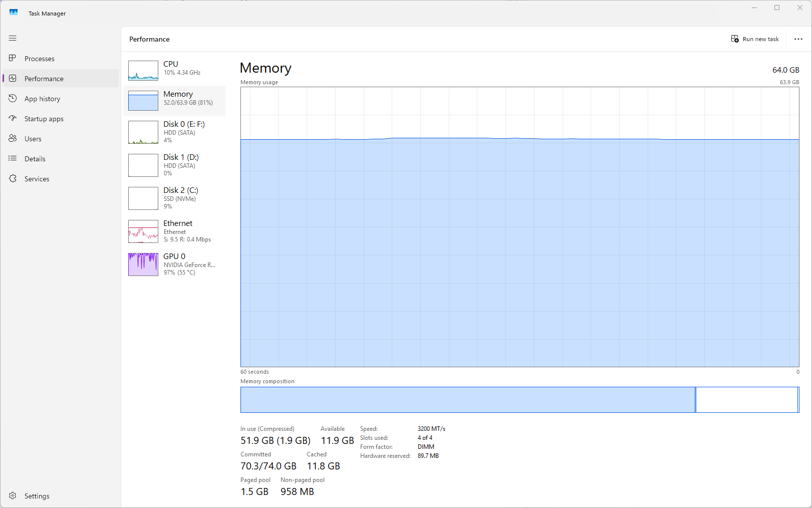Click Run new task button label
812x508 pixels.
click(x=760, y=39)
